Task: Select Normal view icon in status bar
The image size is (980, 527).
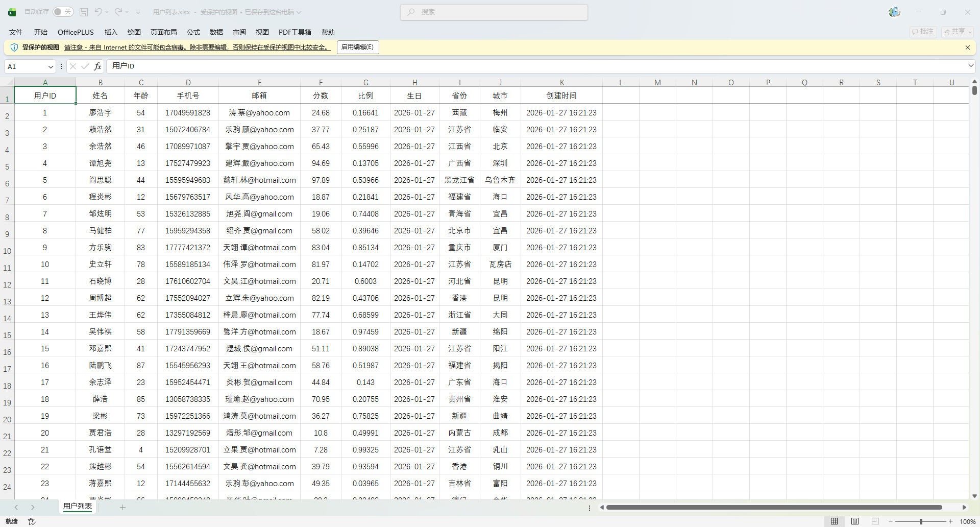Action: pos(834,521)
